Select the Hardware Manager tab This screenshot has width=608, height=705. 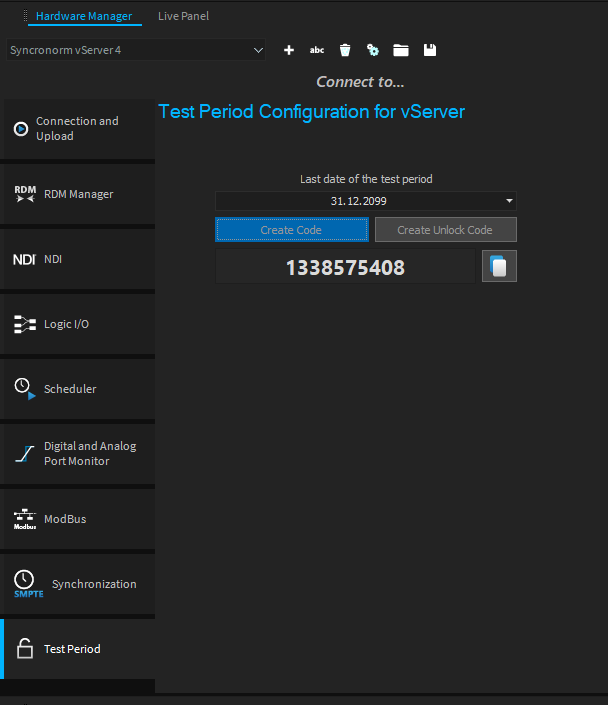[x=83, y=16]
